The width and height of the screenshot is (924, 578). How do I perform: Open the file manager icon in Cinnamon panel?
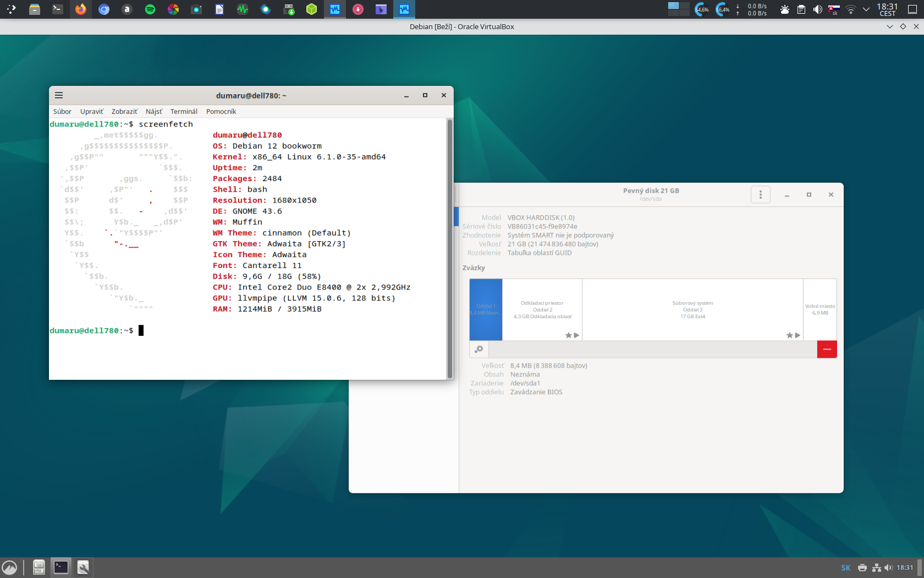pyautogui.click(x=38, y=568)
